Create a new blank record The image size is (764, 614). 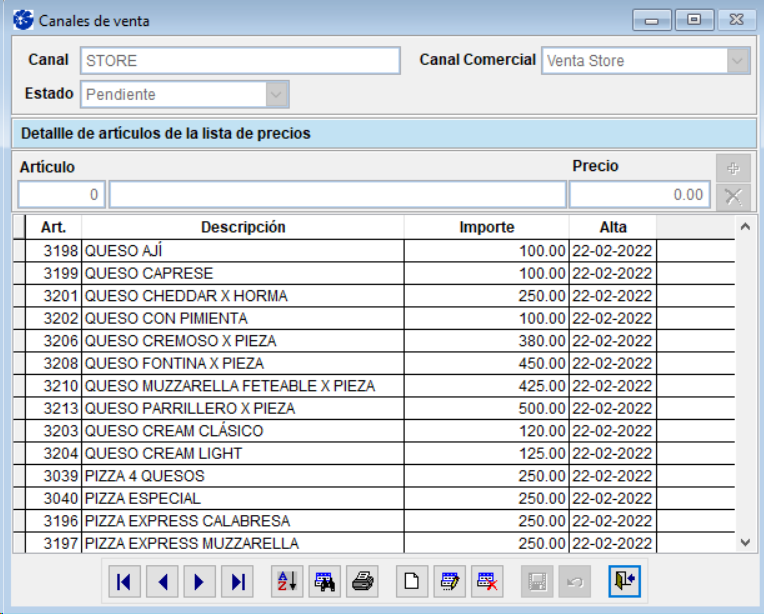tap(411, 582)
